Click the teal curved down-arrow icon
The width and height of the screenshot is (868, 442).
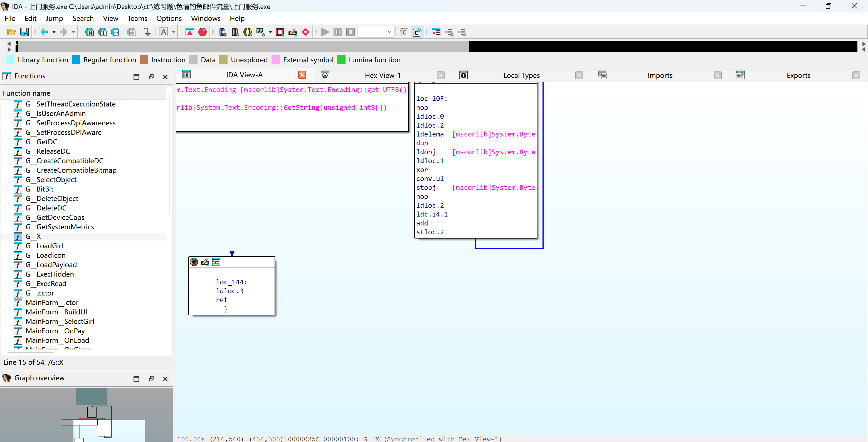[147, 32]
